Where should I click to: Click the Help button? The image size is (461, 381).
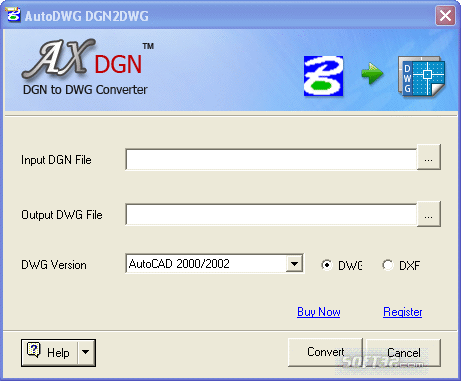click(49, 353)
